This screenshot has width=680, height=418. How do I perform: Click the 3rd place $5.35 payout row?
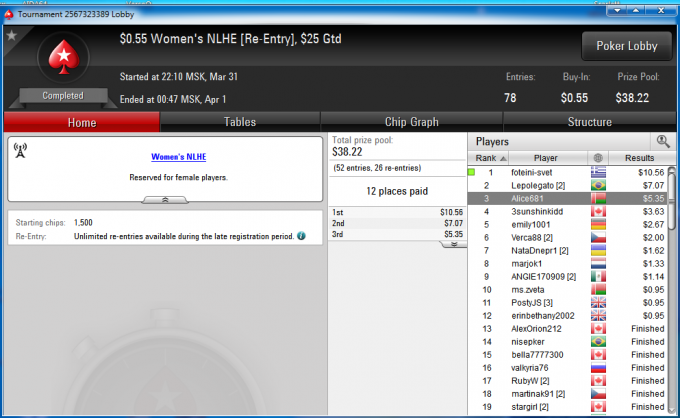(x=397, y=234)
